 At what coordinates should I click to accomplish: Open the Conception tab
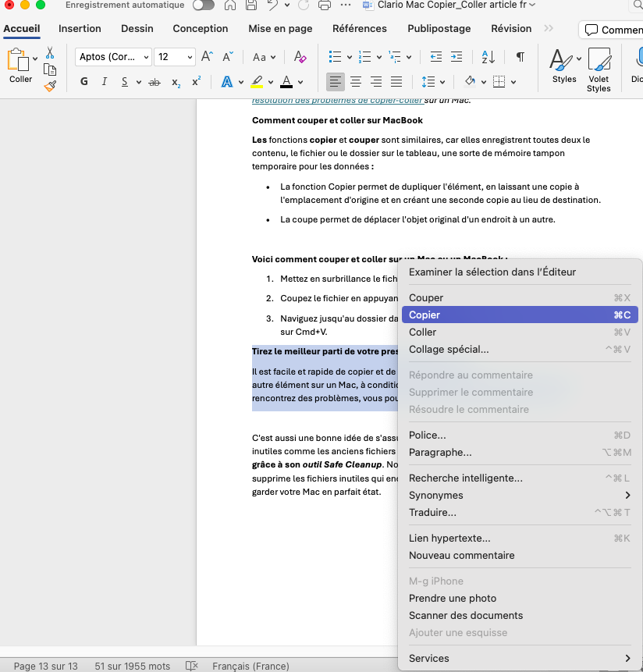(201, 29)
